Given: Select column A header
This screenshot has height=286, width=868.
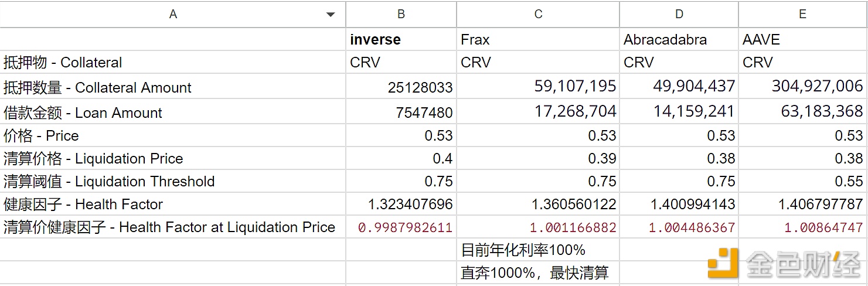Looking at the screenshot, I should (173, 14).
